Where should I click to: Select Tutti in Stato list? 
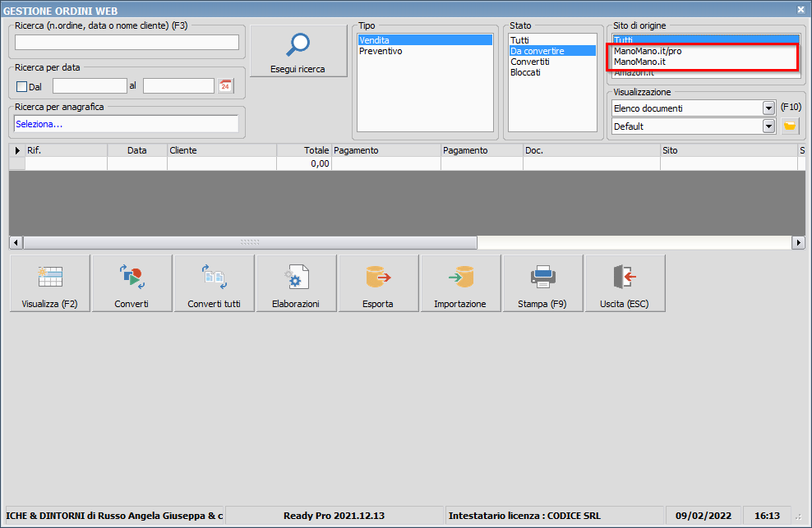(x=552, y=40)
